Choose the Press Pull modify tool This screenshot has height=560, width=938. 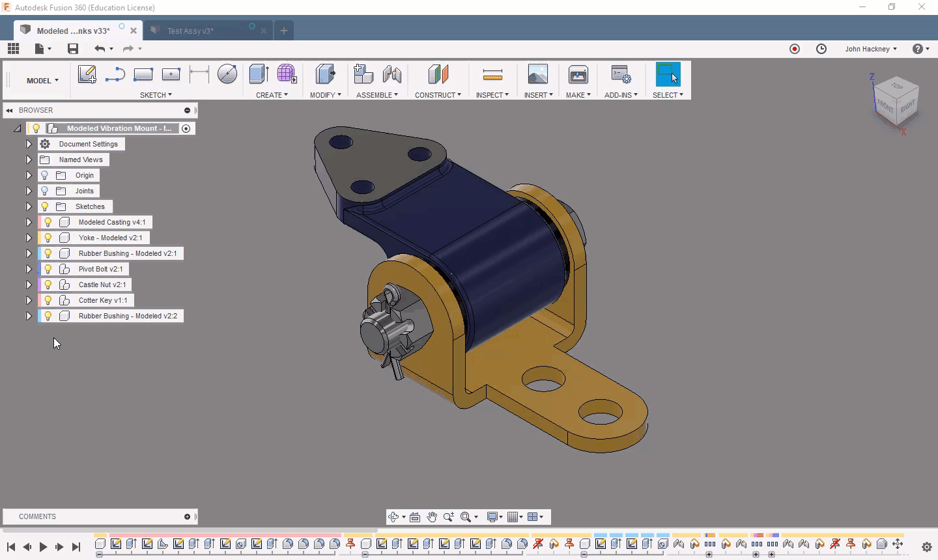(x=325, y=74)
